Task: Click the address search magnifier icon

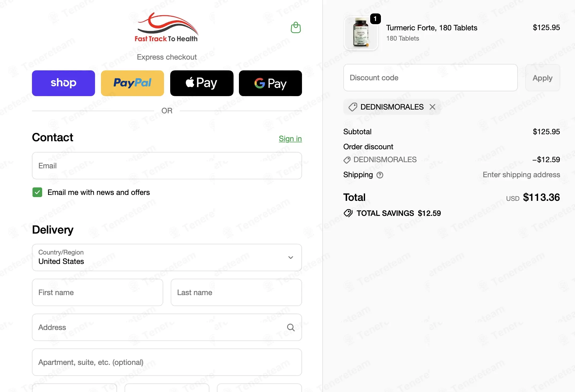Action: pos(291,327)
